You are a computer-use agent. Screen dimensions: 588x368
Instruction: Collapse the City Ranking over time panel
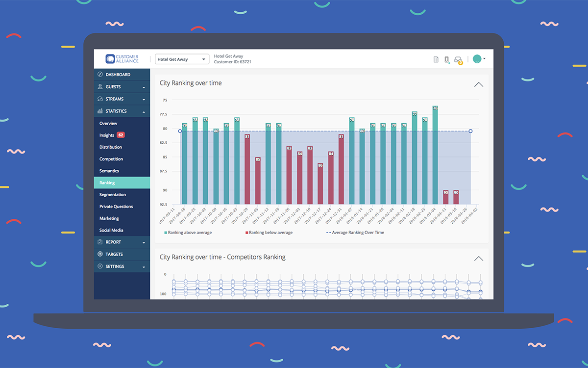pos(479,84)
